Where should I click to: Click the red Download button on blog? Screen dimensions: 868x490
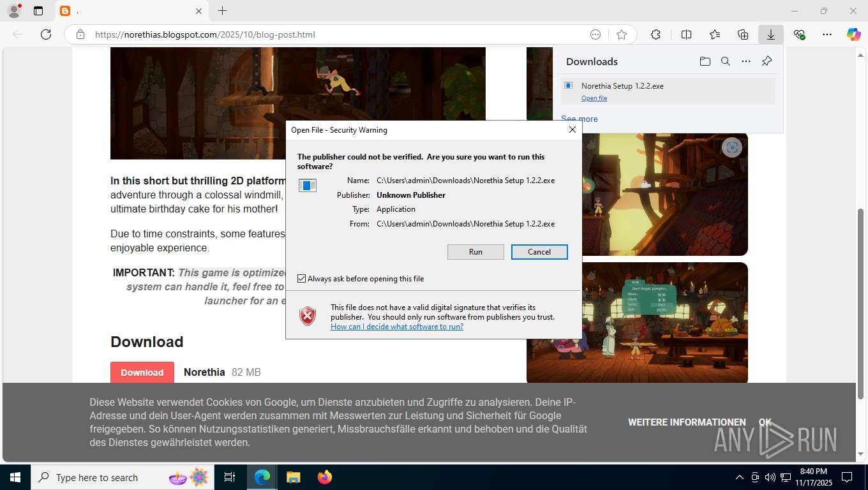(x=142, y=373)
